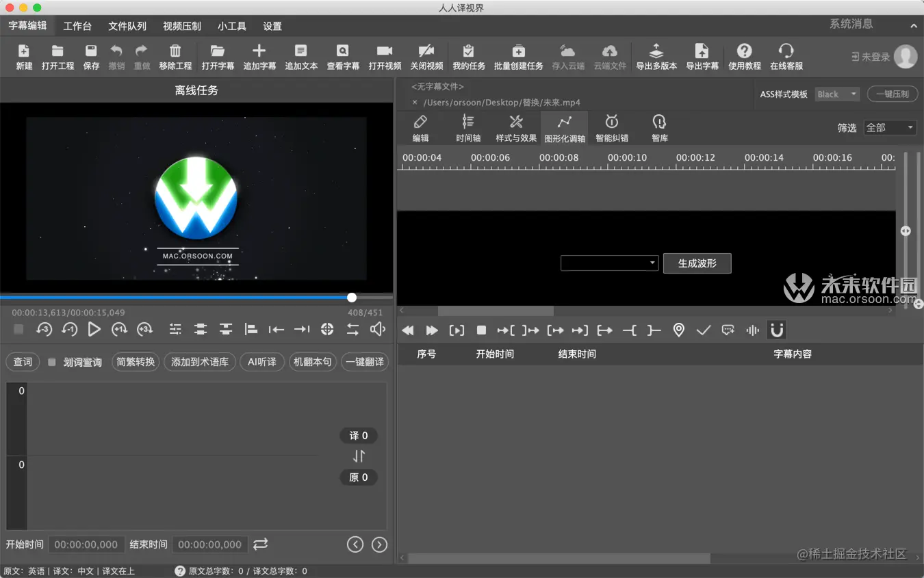This screenshot has height=578, width=924.
Task: Contact 在线客服 online support
Action: 786,57
